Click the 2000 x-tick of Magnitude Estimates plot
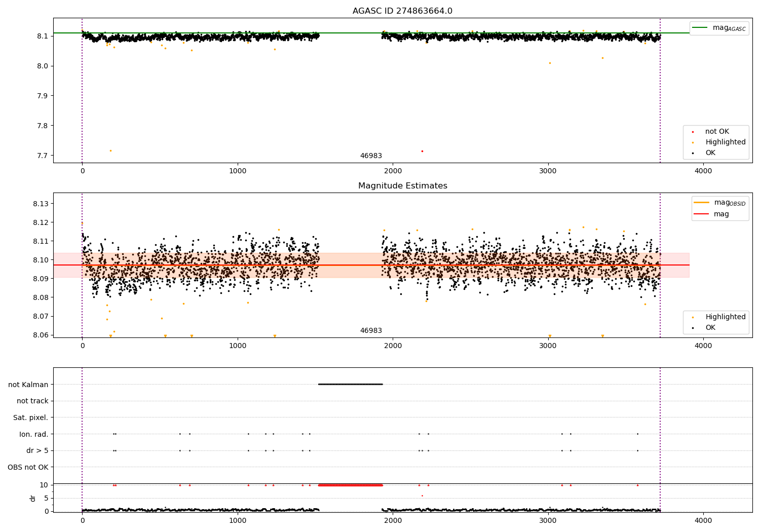760x532 pixels. coord(393,346)
